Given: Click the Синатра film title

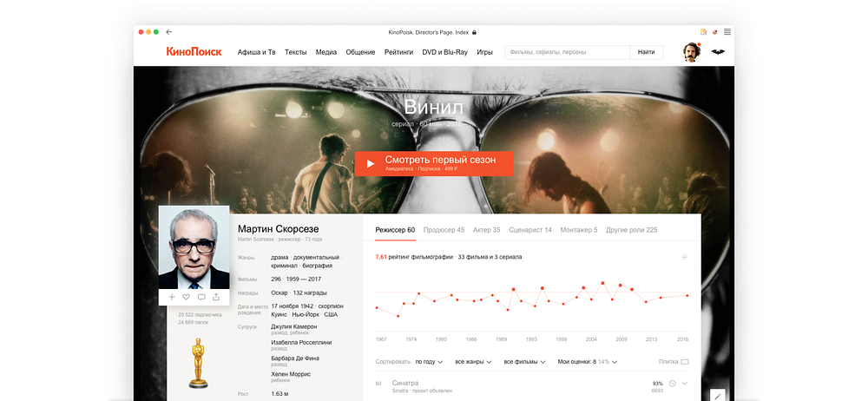Looking at the screenshot, I should point(405,383).
